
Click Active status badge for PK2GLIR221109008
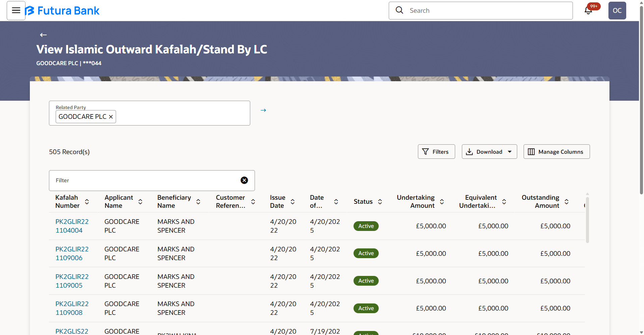[366, 308]
